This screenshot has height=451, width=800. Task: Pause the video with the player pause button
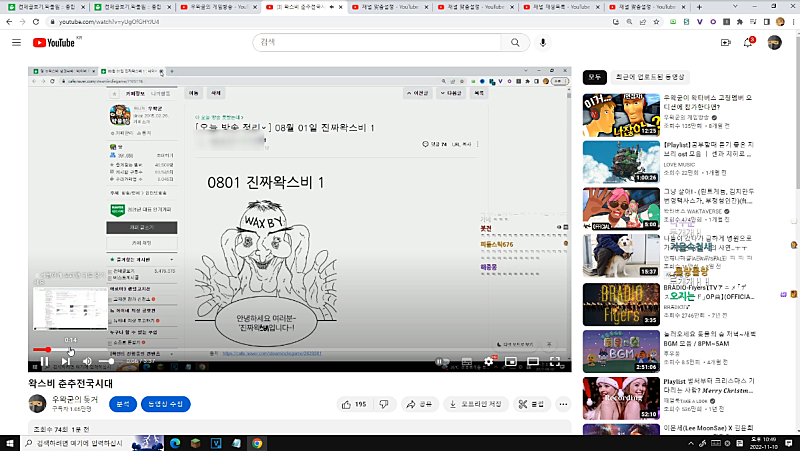click(44, 362)
